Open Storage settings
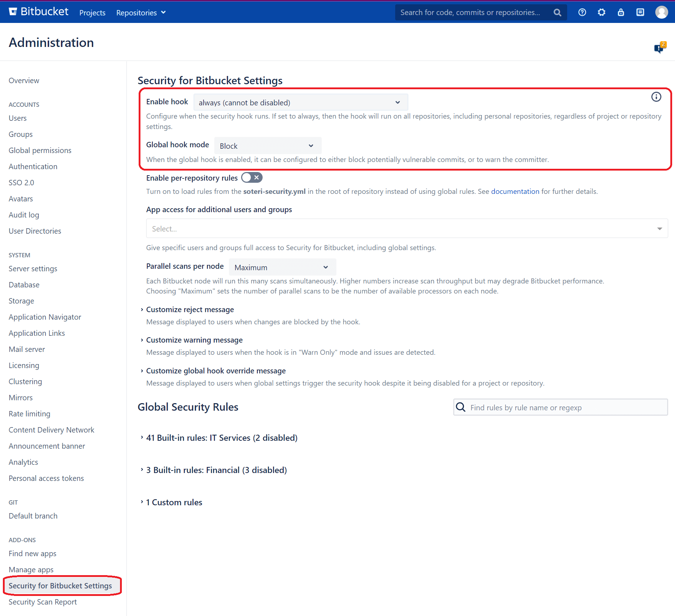This screenshot has width=675, height=616. 21,301
